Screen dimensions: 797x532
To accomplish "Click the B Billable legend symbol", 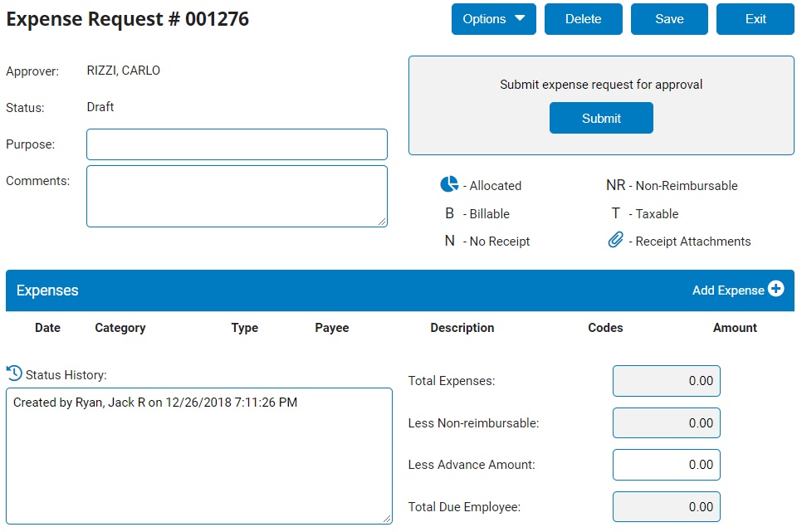I will pyautogui.click(x=449, y=213).
